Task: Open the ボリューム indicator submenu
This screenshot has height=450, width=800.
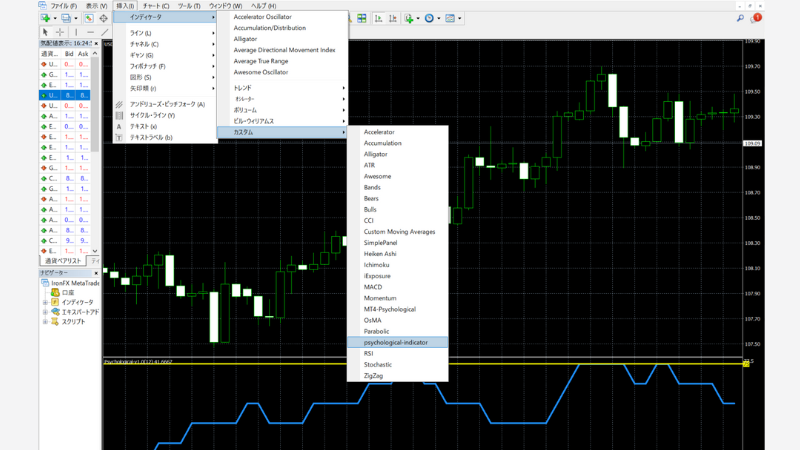Action: point(283,110)
